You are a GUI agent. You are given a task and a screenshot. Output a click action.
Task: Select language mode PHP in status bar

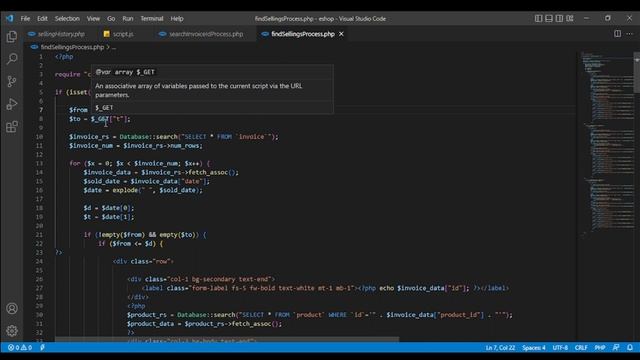coord(600,348)
